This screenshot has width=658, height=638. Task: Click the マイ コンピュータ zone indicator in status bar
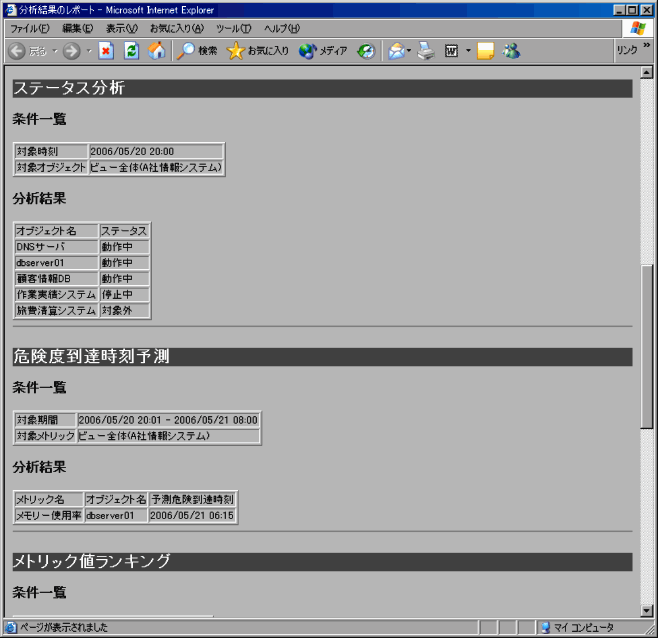(577, 628)
